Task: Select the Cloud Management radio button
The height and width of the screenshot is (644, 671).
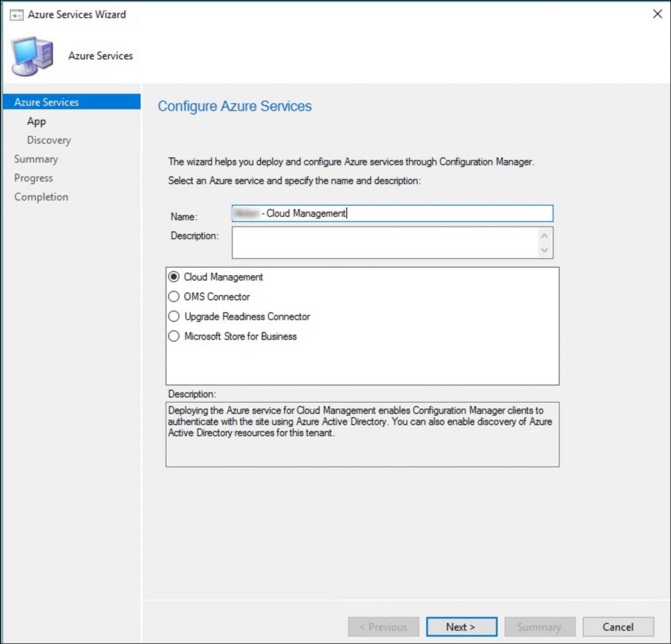Action: click(x=173, y=276)
